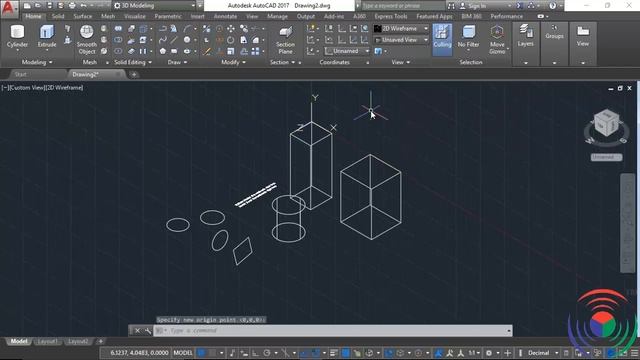Add a new drawing tab with plus

tap(134, 74)
